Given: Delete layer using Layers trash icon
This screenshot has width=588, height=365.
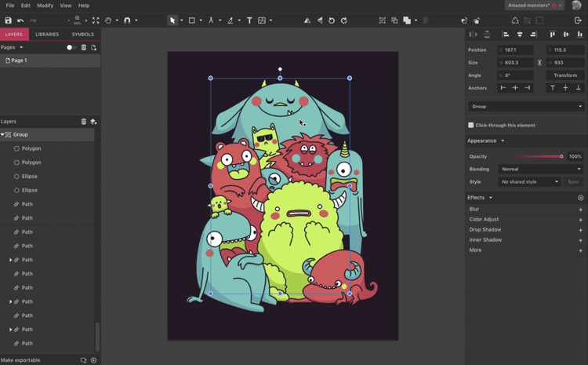Looking at the screenshot, I should [84, 122].
